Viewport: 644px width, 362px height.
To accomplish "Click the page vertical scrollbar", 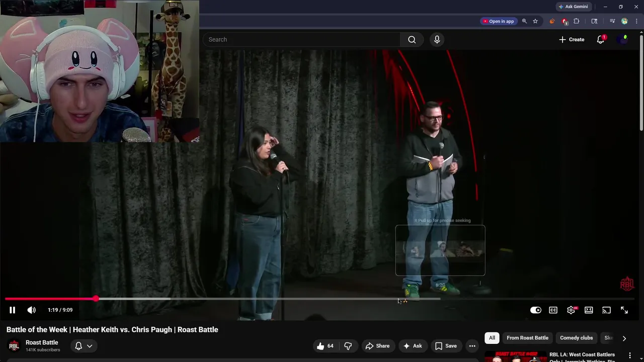I will (x=641, y=83).
